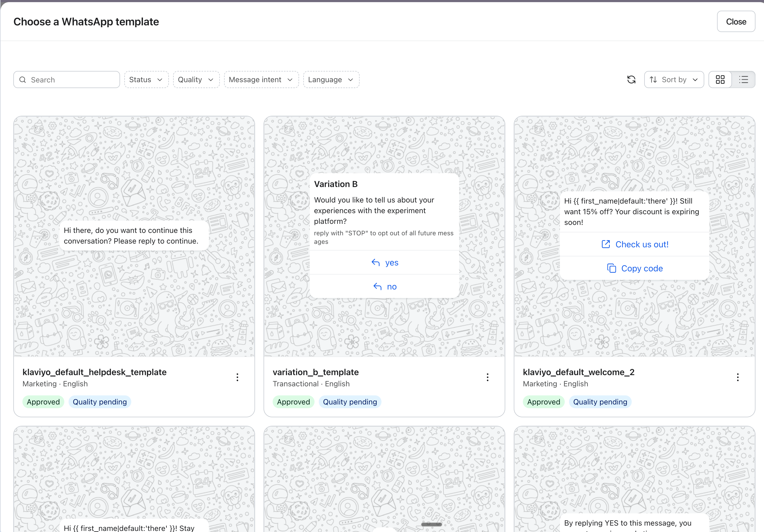Switch to grid view
Viewport: 764px width, 532px height.
pyautogui.click(x=720, y=80)
